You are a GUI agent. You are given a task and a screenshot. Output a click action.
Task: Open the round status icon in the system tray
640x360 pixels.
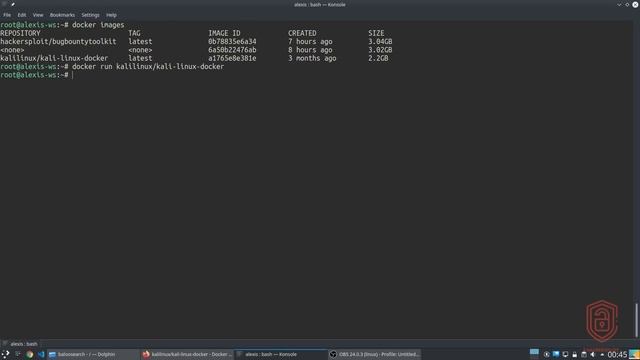coord(547,354)
